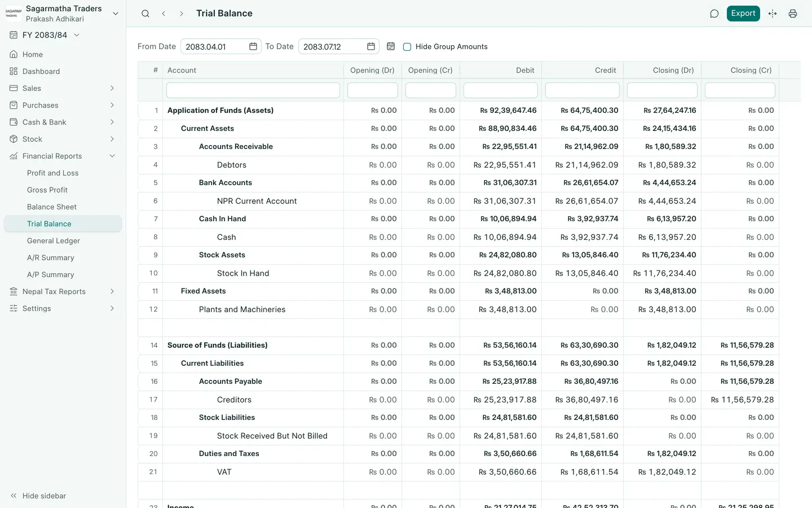Select Stock Received But Not Billed row
812x508 pixels.
coord(458,436)
